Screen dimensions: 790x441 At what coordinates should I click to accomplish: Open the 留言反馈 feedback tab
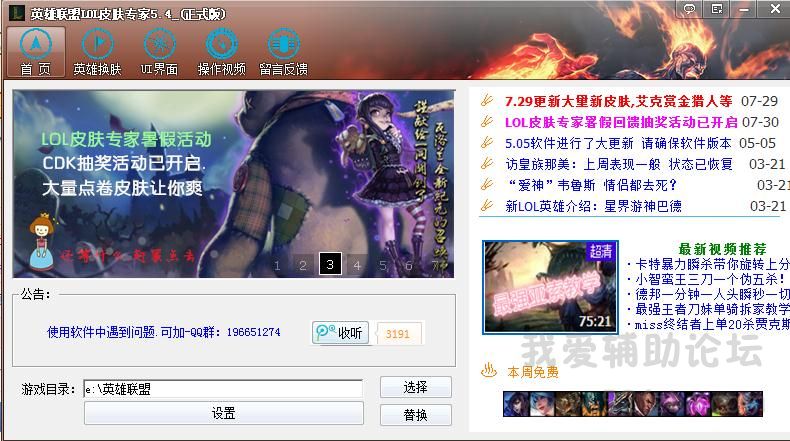pos(284,52)
